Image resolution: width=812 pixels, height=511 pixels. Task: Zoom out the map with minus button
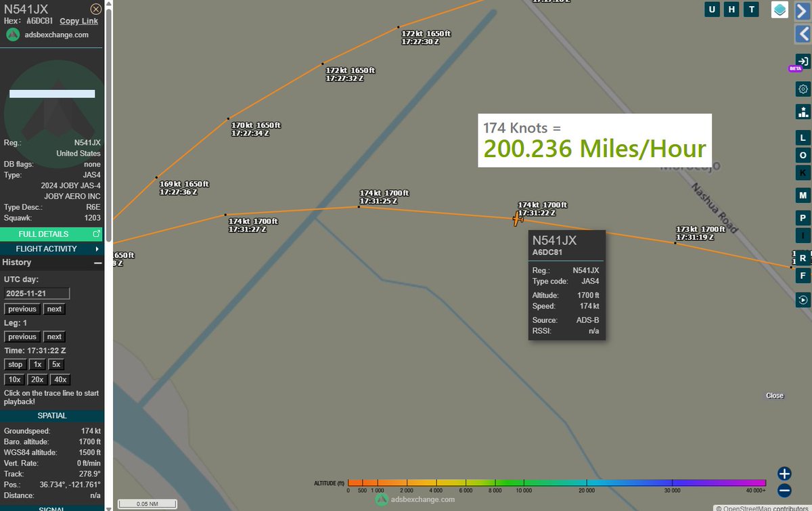(784, 491)
